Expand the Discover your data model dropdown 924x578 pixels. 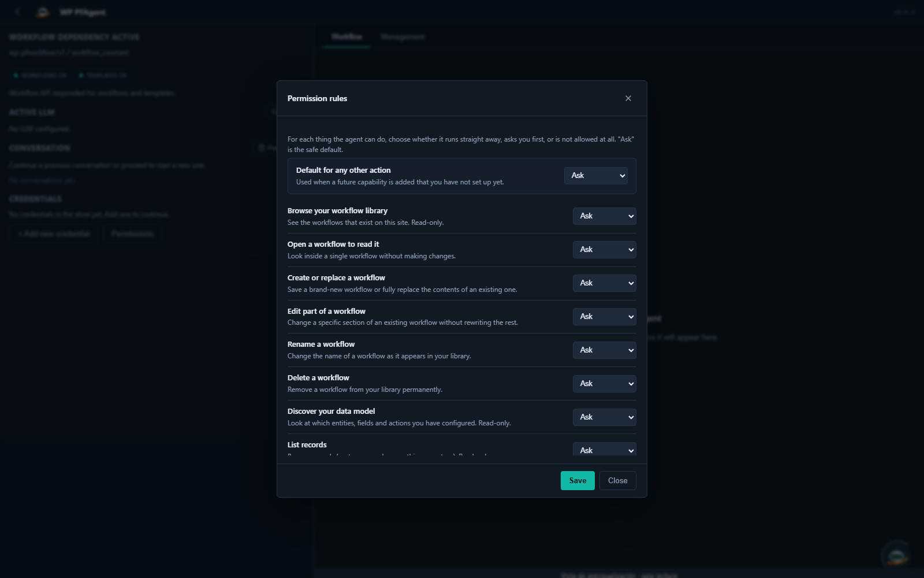point(605,417)
